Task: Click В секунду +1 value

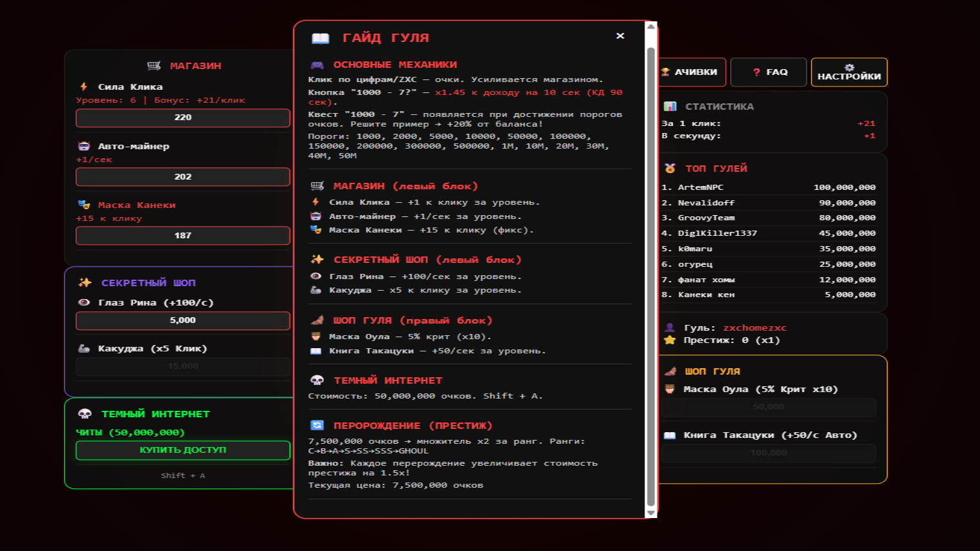Action: (869, 136)
